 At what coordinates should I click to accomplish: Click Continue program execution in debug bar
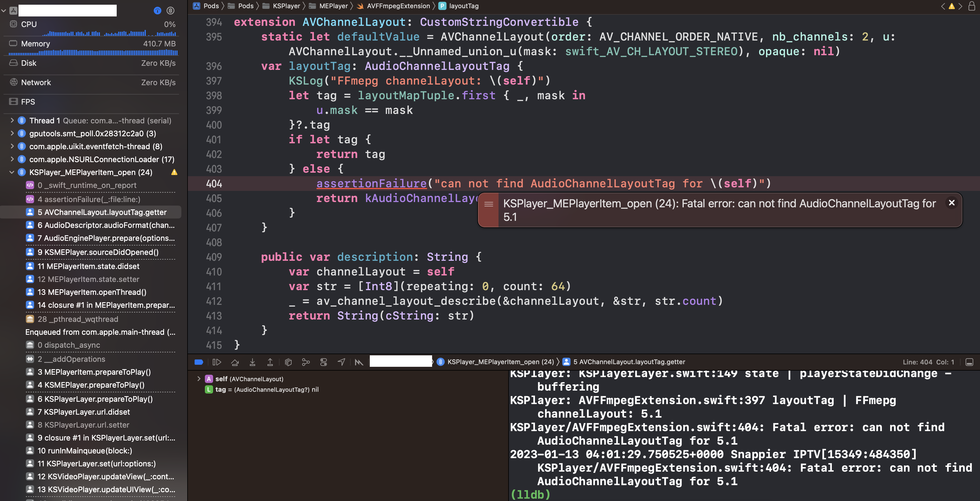[217, 362]
